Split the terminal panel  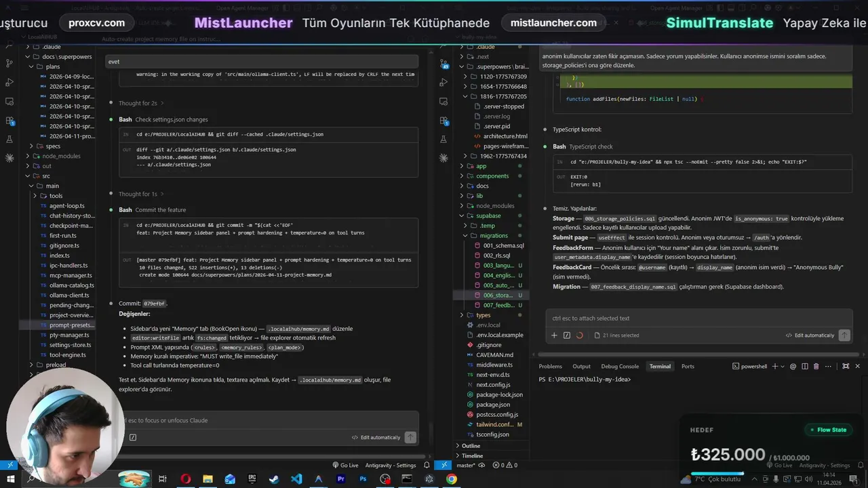tap(805, 366)
